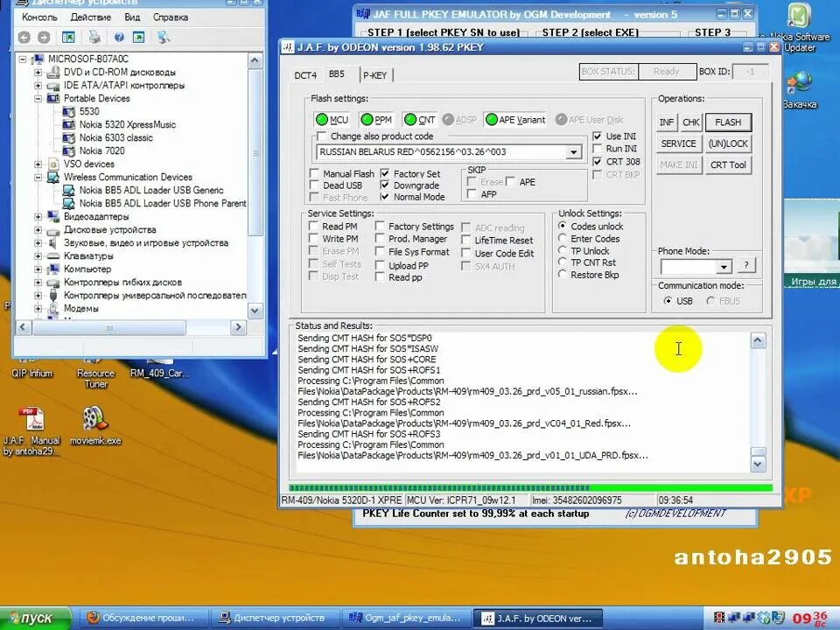840x630 pixels.
Task: Click the printer icon in Device Manager toolbar
Action: tap(94, 37)
